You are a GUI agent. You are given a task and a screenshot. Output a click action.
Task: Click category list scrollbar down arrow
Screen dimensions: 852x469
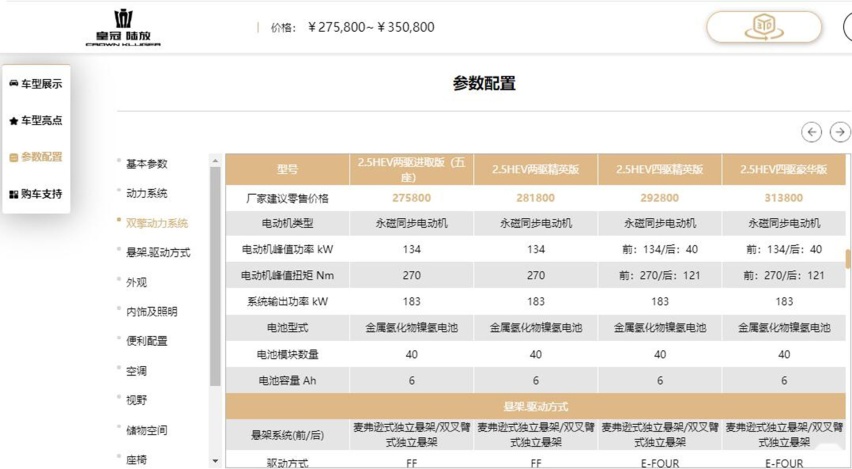215,461
